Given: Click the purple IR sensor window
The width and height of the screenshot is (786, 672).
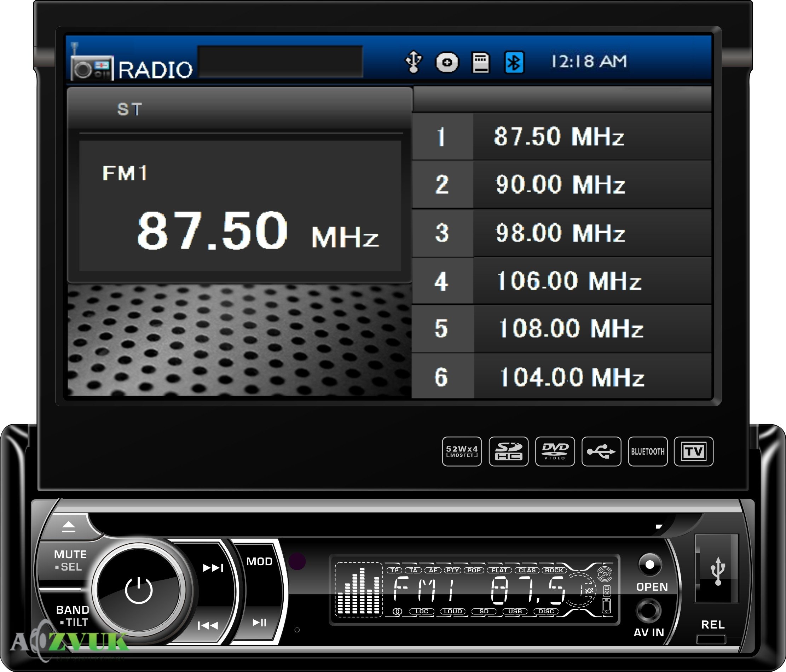Looking at the screenshot, I should (297, 561).
